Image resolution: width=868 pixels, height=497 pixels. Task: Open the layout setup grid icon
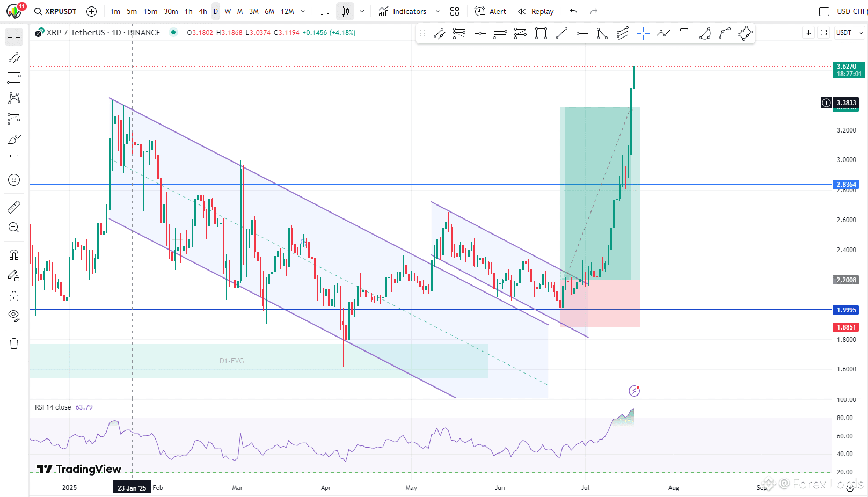455,11
